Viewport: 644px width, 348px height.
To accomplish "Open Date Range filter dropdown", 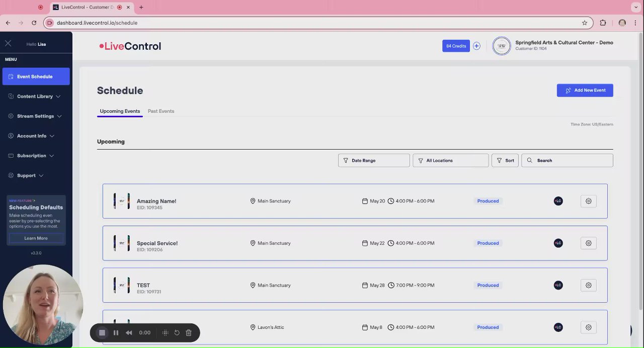I will (374, 160).
